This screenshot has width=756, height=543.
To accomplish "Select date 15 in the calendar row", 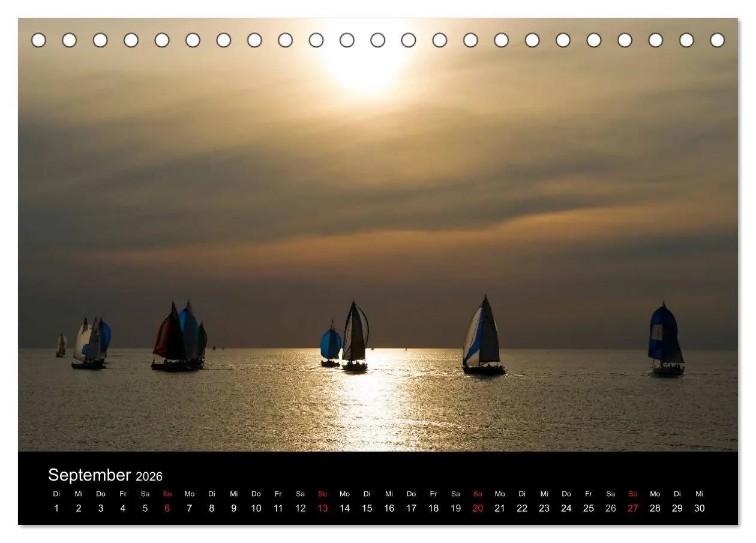I will (367, 508).
